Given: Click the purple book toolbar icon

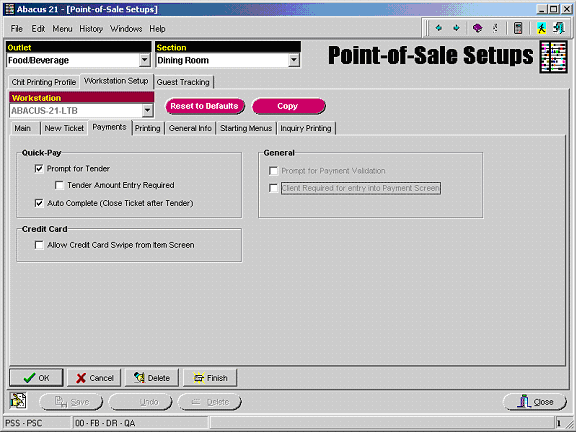Looking at the screenshot, I should [477, 28].
